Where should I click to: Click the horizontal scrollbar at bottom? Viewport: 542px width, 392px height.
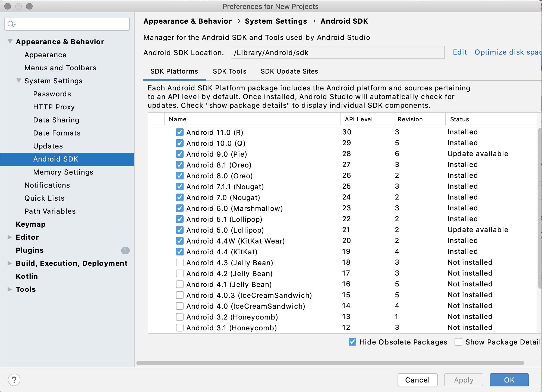330,363
